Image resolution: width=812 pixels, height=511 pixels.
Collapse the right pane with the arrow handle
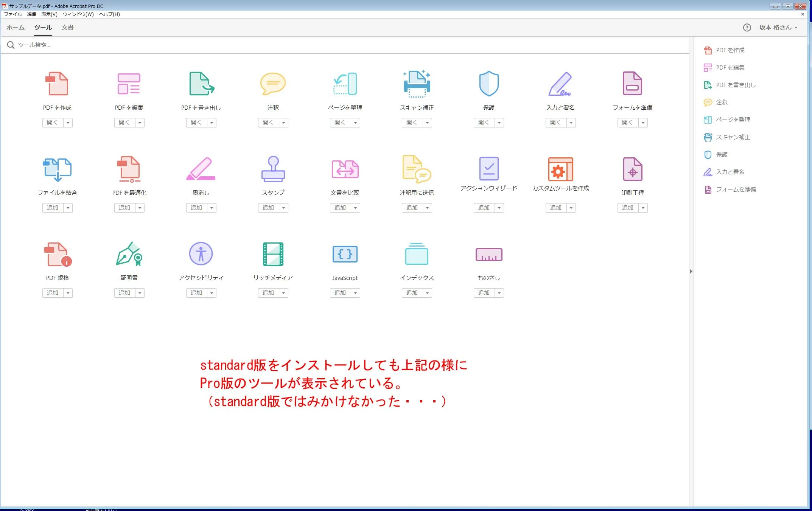coord(691,271)
